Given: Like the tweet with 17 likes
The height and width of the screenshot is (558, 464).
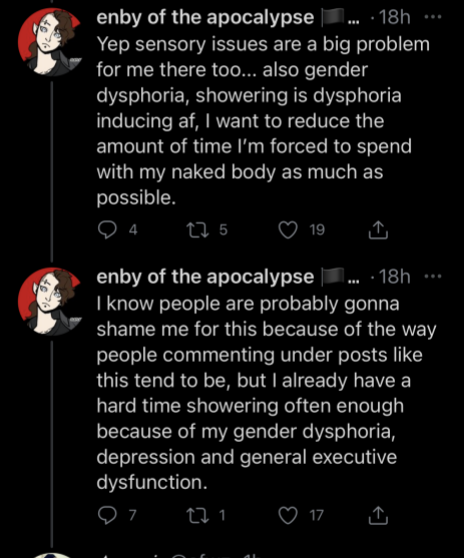Looking at the screenshot, I should 288,515.
